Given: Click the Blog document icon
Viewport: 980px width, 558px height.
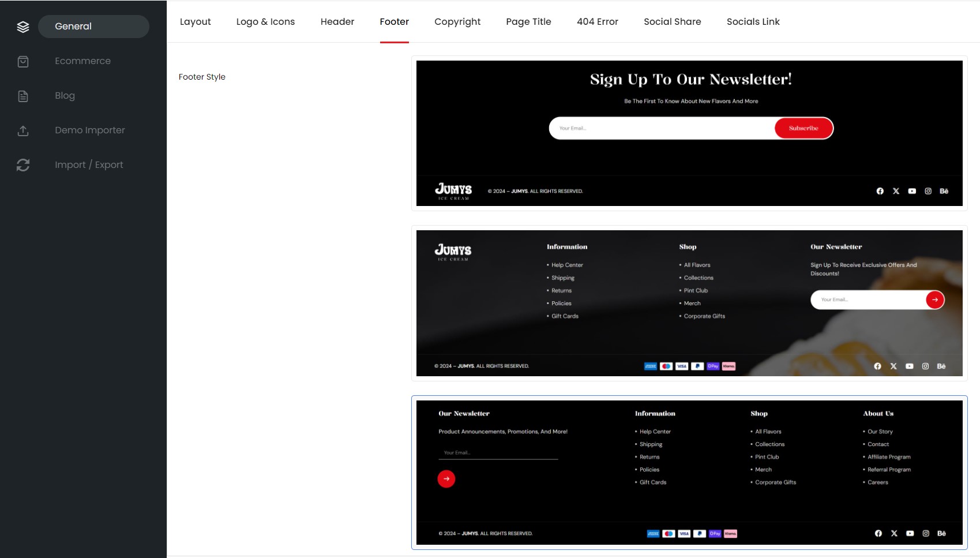Looking at the screenshot, I should click(x=23, y=96).
